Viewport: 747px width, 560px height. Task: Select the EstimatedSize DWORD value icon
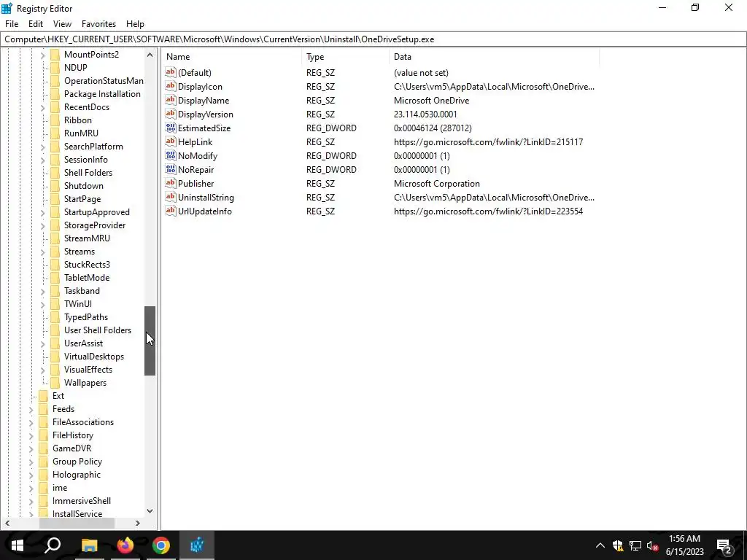coord(171,128)
